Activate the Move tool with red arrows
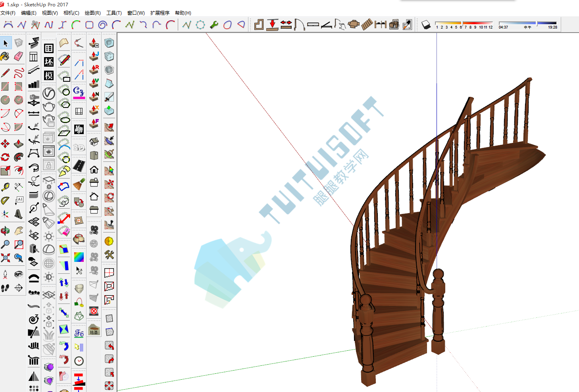The width and height of the screenshot is (579, 392). point(5,144)
